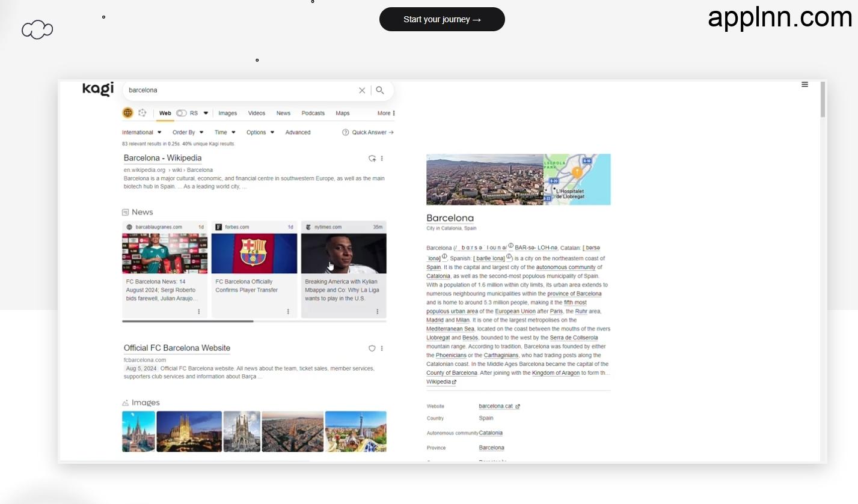Screen dimensions: 858x504
Task: Switch to the News tab
Action: coord(283,113)
